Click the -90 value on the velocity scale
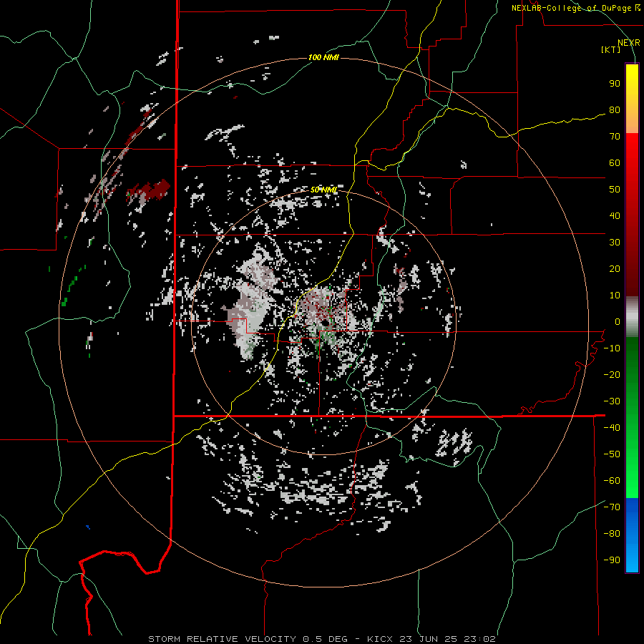The height and width of the screenshot is (644, 644). [x=612, y=560]
